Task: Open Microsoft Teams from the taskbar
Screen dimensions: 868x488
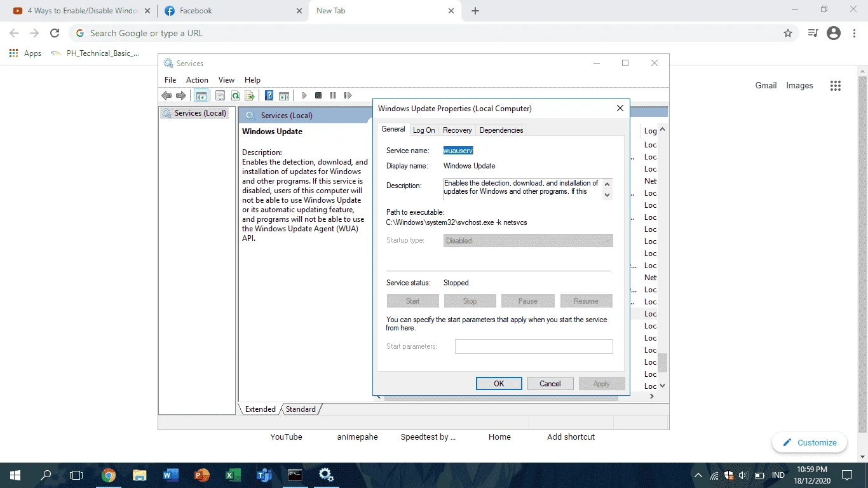Action: click(x=264, y=475)
